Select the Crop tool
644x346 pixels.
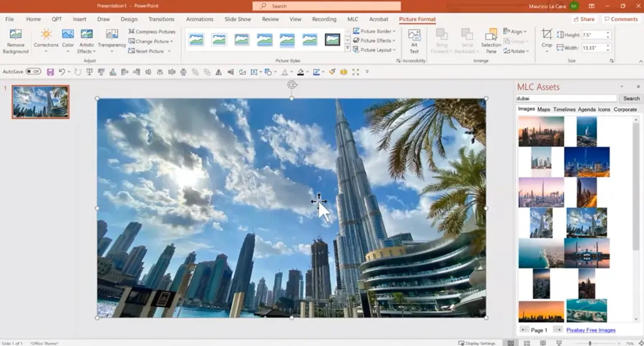click(547, 40)
